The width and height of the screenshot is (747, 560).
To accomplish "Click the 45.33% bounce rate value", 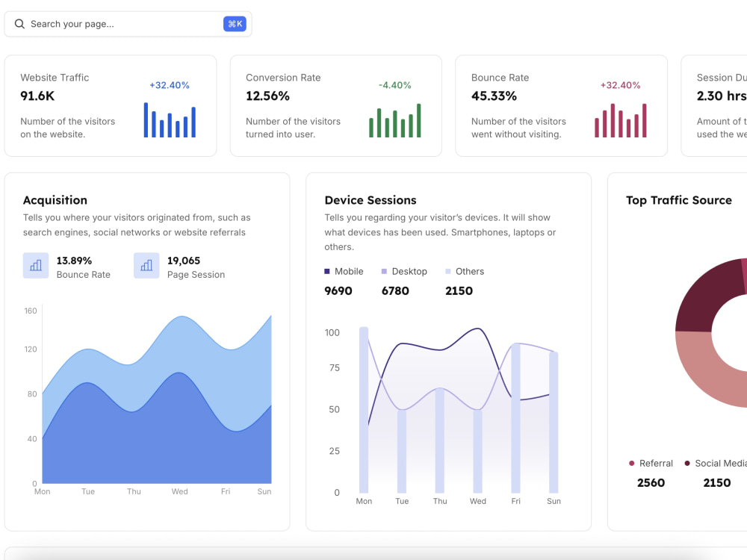I will [x=494, y=96].
